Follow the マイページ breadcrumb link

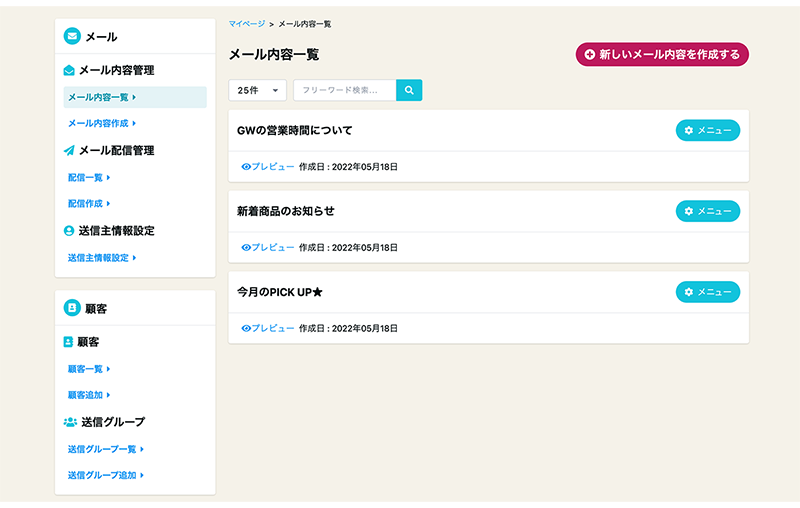(246, 23)
